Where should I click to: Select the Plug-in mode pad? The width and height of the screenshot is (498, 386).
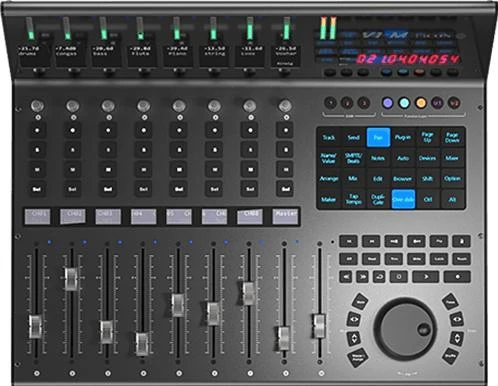tap(403, 137)
